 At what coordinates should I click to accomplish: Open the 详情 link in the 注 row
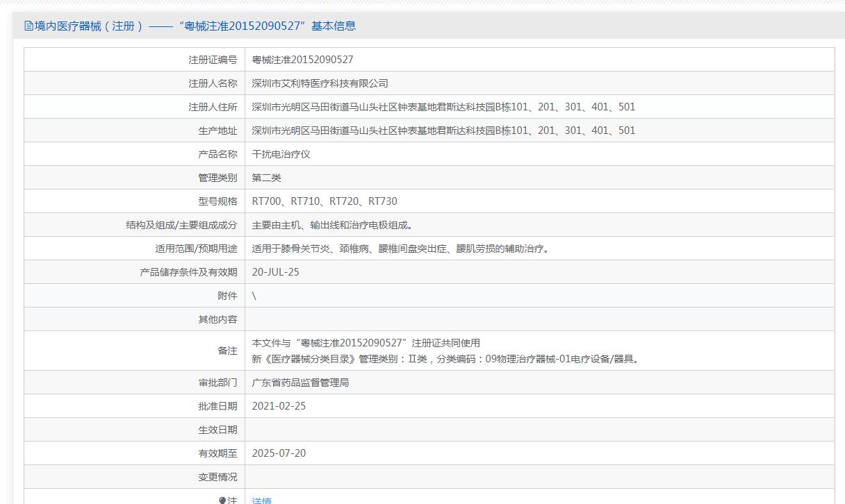[x=261, y=501]
